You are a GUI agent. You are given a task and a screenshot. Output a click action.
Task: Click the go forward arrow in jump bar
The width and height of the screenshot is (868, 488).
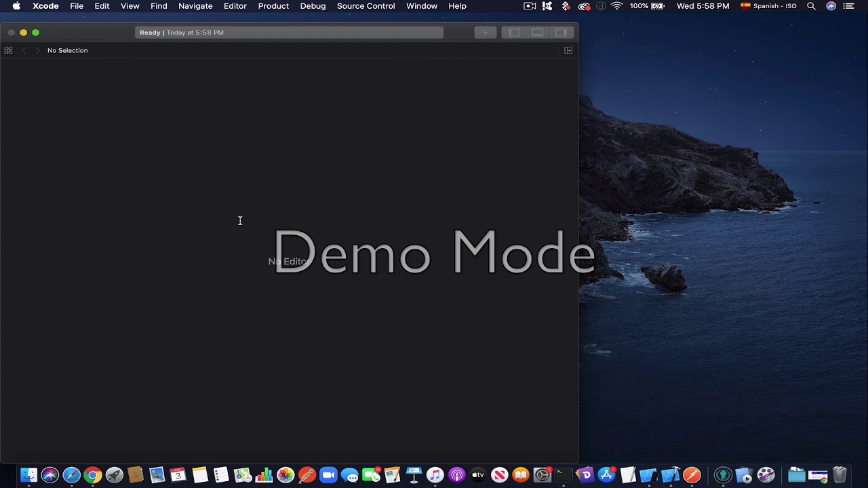click(x=38, y=50)
